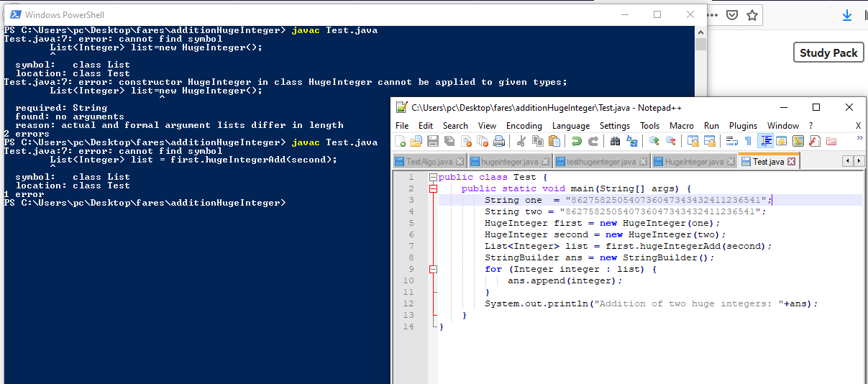Click the New file icon in Notepad++

click(x=401, y=141)
